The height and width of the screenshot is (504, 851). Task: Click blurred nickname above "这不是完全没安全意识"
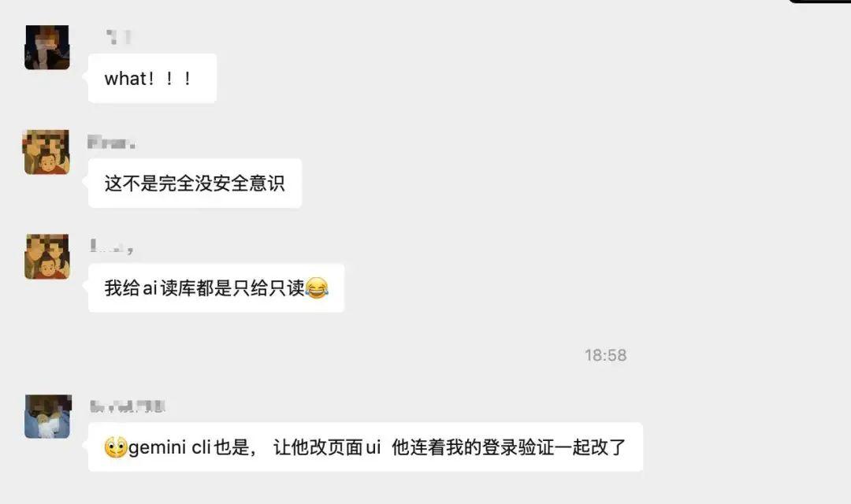111,143
